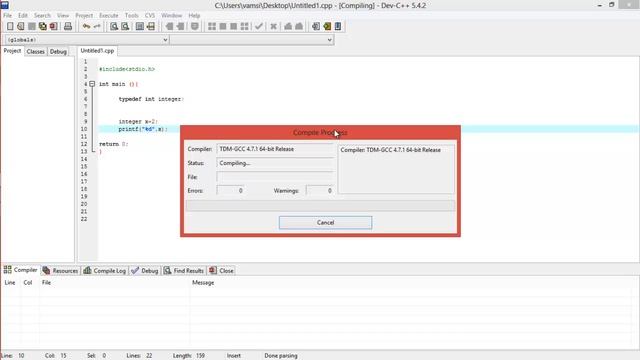Select the Compile Log tab
The image size is (640, 360).
[104, 270]
